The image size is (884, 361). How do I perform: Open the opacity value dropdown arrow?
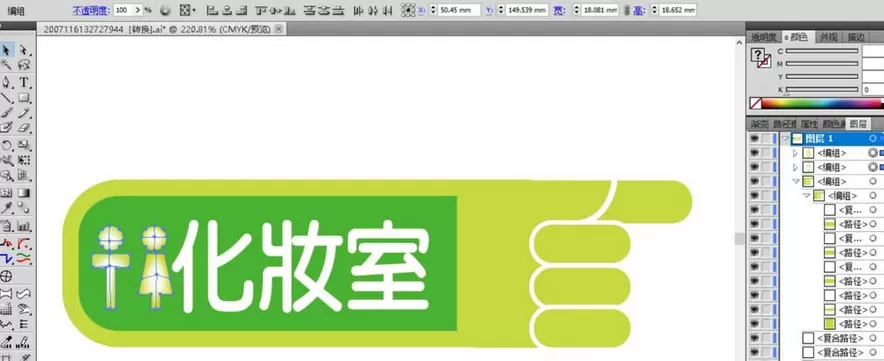(138, 10)
